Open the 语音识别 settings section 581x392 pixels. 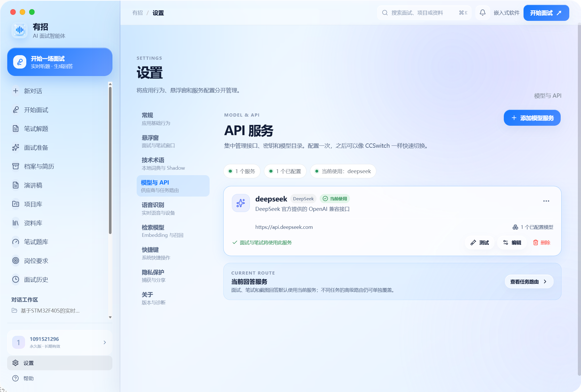coord(173,209)
